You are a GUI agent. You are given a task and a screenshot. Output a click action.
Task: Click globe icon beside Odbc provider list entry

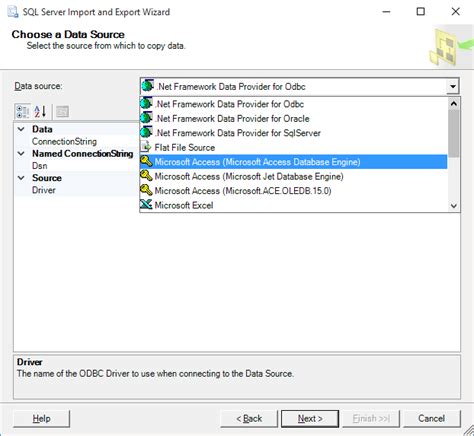click(146, 104)
